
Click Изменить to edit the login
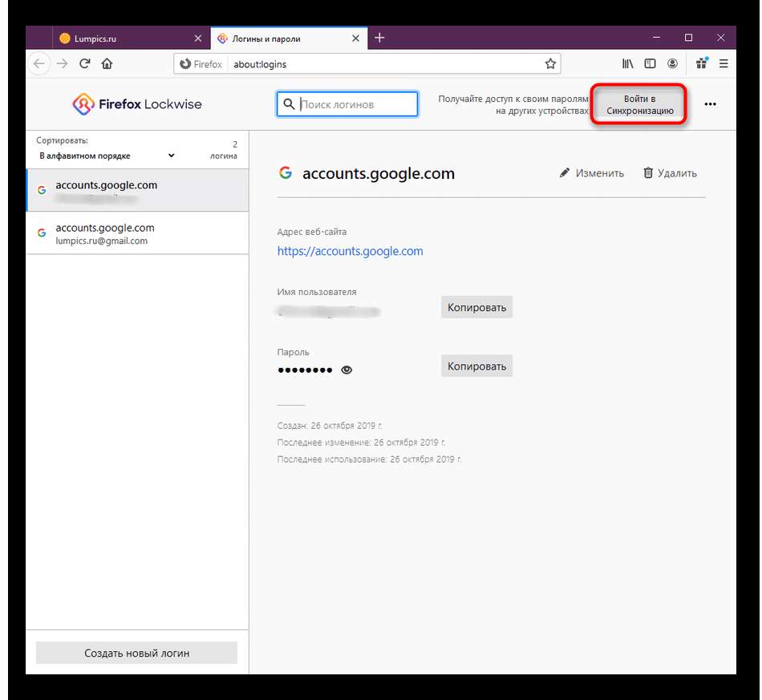(x=591, y=173)
